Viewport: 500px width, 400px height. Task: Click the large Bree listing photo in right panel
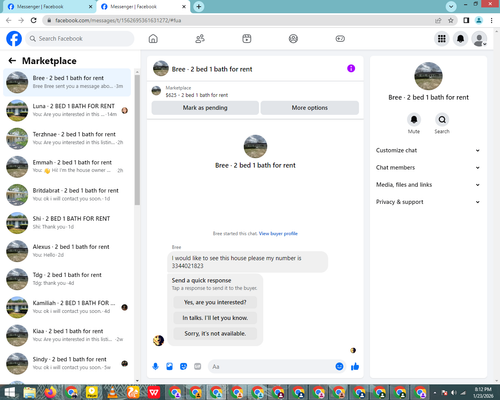(428, 76)
